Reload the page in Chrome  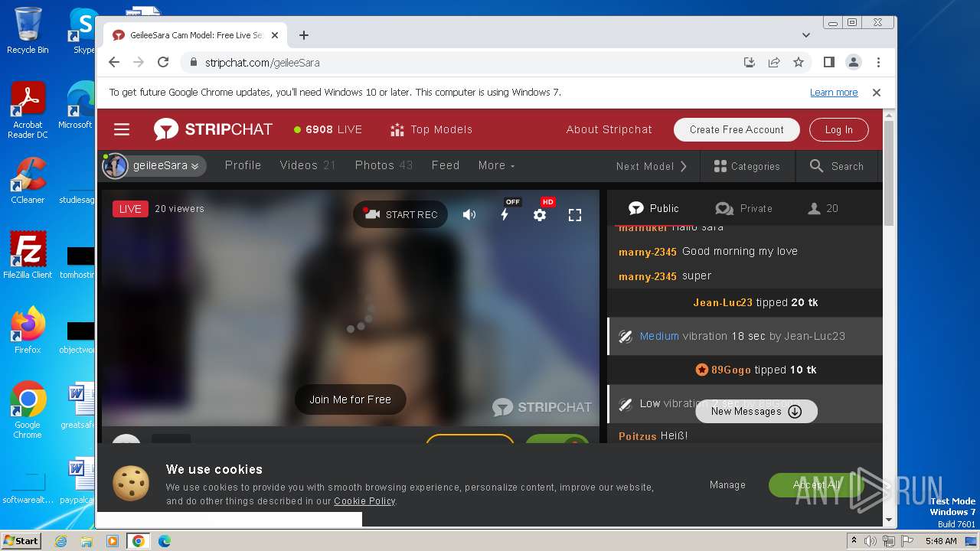pos(163,62)
